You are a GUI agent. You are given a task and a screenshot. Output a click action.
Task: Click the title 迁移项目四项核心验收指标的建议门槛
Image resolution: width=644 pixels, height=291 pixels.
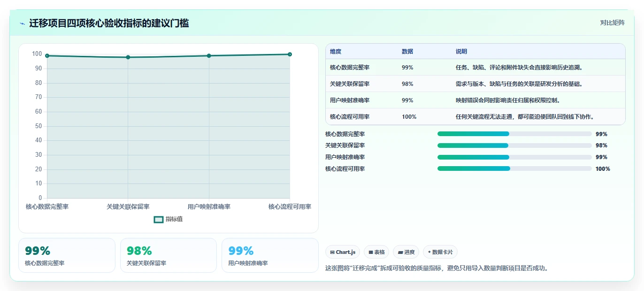(109, 23)
